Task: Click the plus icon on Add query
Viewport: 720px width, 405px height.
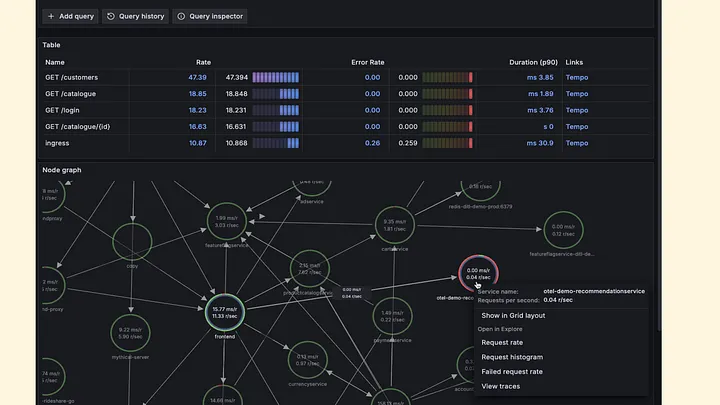Action: 51,16
